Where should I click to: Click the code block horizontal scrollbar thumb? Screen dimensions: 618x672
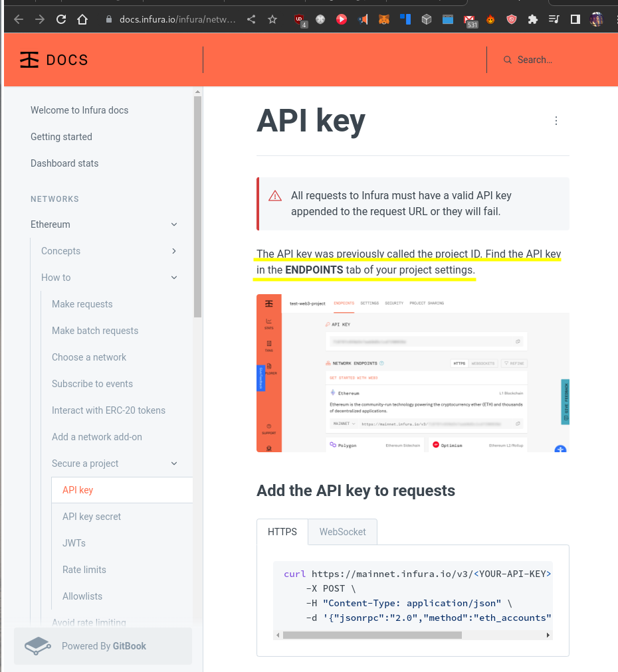coord(372,635)
